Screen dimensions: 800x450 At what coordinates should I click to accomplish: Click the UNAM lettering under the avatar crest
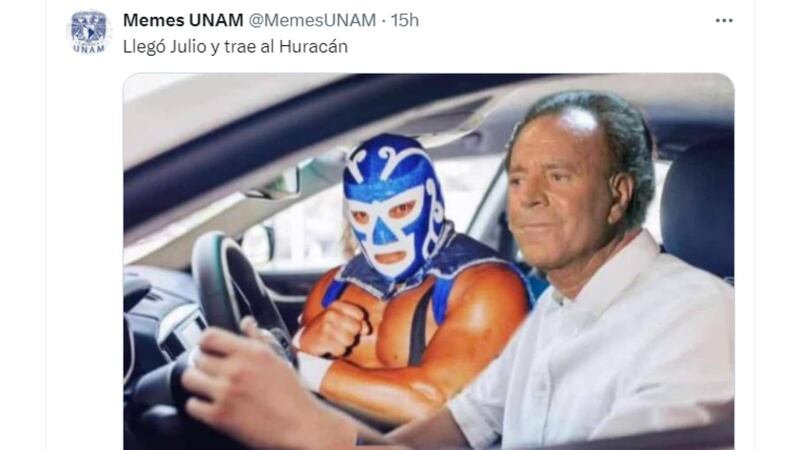tap(89, 49)
